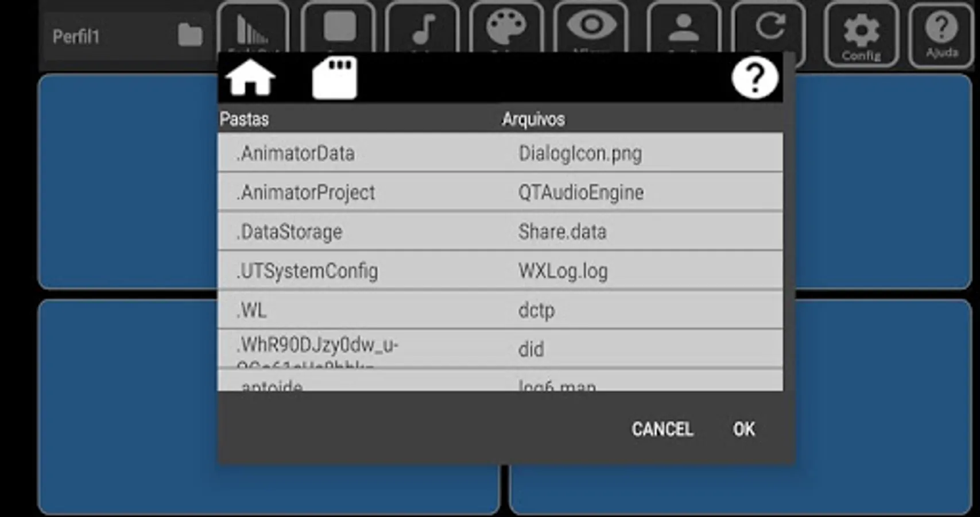The height and width of the screenshot is (517, 980).
Task: Go to the home directory via the house icon
Action: (250, 78)
